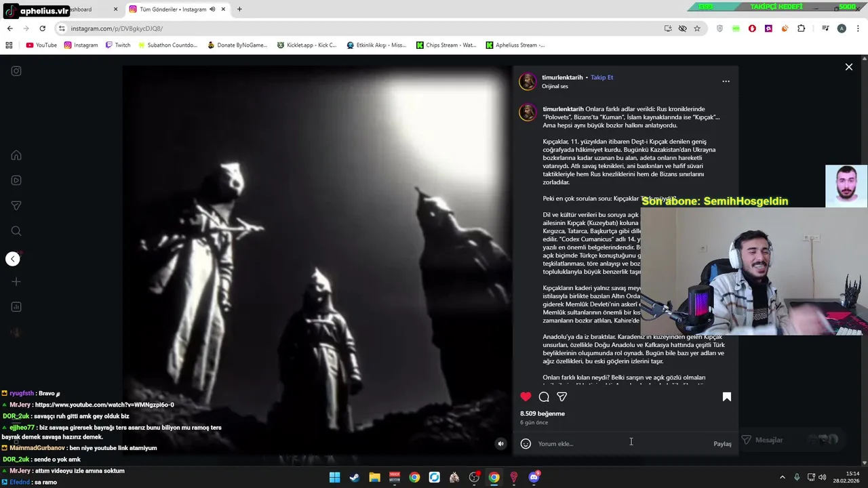
Task: Open the Twitch bookmark
Action: pos(117,45)
